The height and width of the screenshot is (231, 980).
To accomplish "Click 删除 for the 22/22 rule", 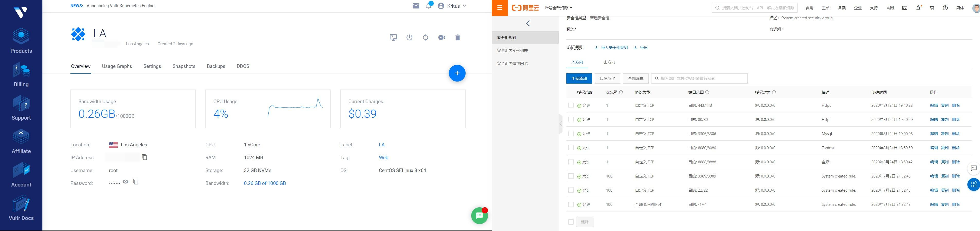I will point(956,190).
